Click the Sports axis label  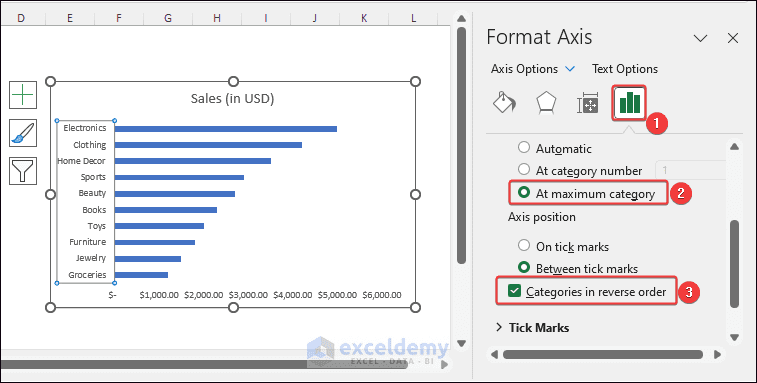pyautogui.click(x=93, y=177)
